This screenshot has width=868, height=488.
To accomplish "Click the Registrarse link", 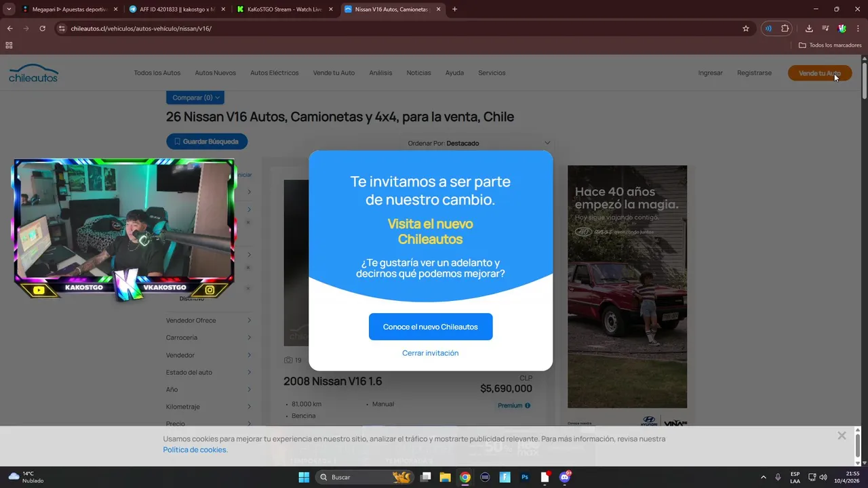I will (754, 73).
